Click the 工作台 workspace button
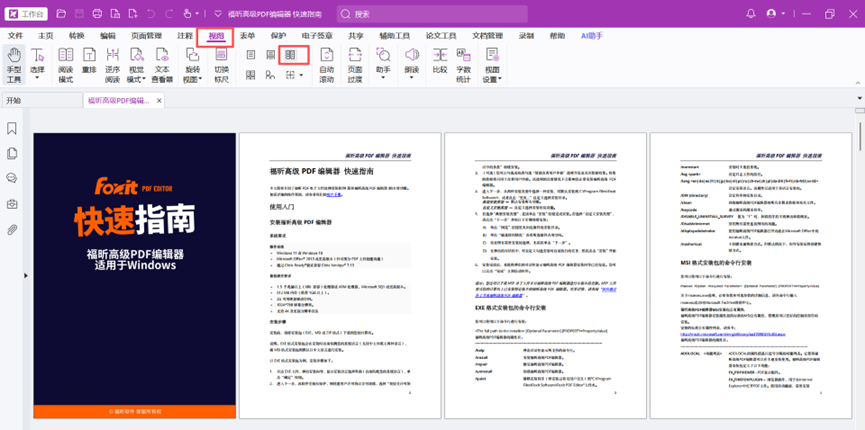The height and width of the screenshot is (430, 865). pyautogui.click(x=26, y=14)
